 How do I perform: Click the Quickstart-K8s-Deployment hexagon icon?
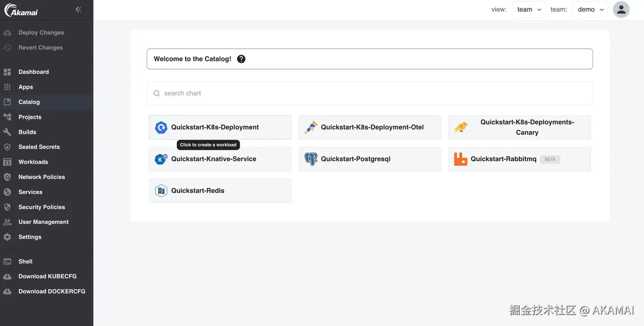point(161,128)
